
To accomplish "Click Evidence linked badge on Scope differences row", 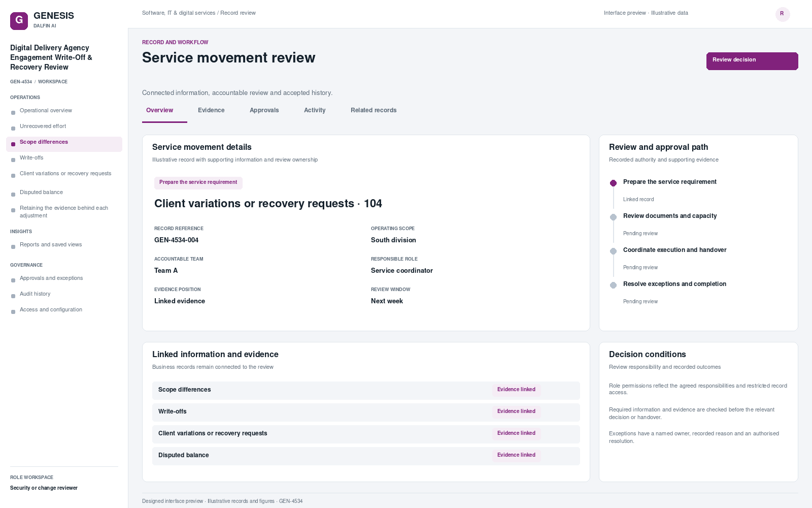I will (x=516, y=390).
